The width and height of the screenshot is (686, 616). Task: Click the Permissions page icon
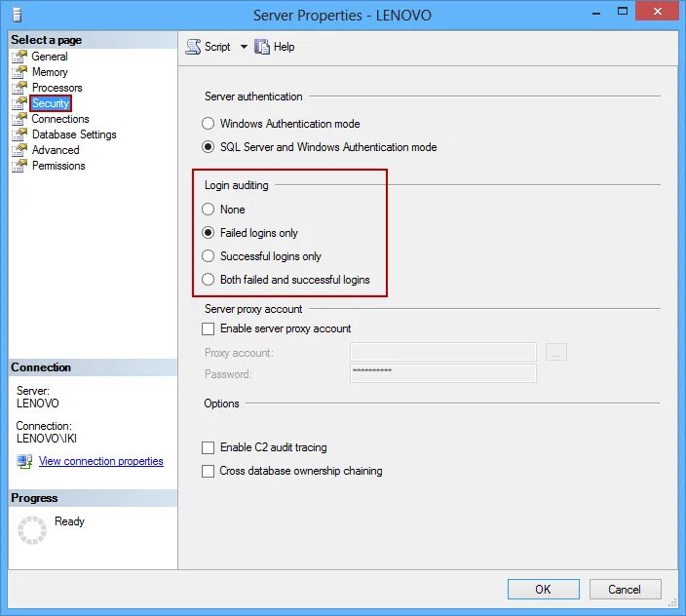[19, 166]
